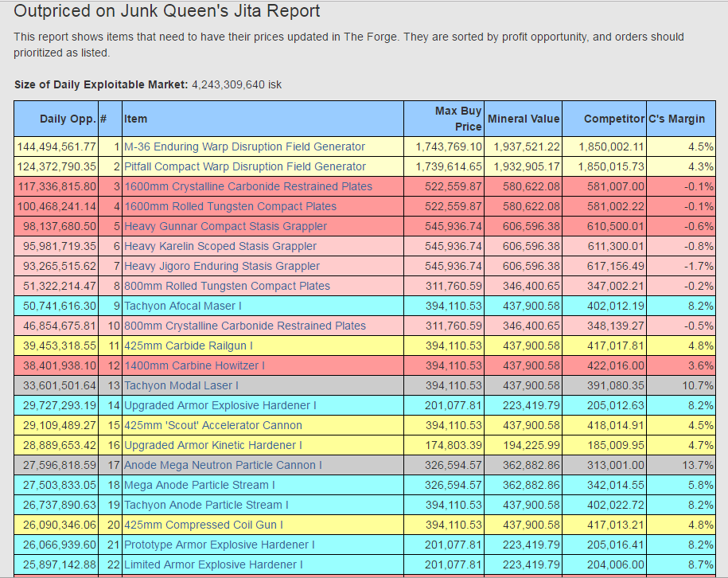Open Upgraded Armor Kinetic Hardener I link

click(x=212, y=446)
